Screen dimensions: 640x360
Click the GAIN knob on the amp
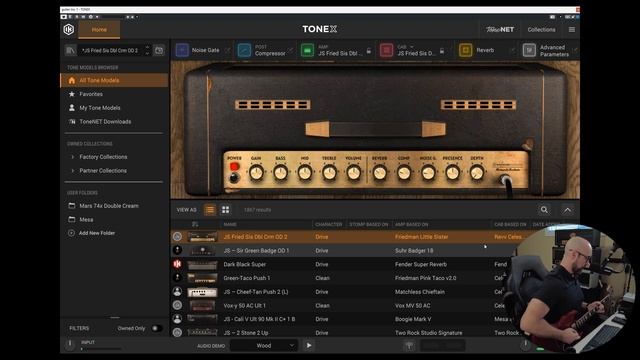(x=256, y=173)
